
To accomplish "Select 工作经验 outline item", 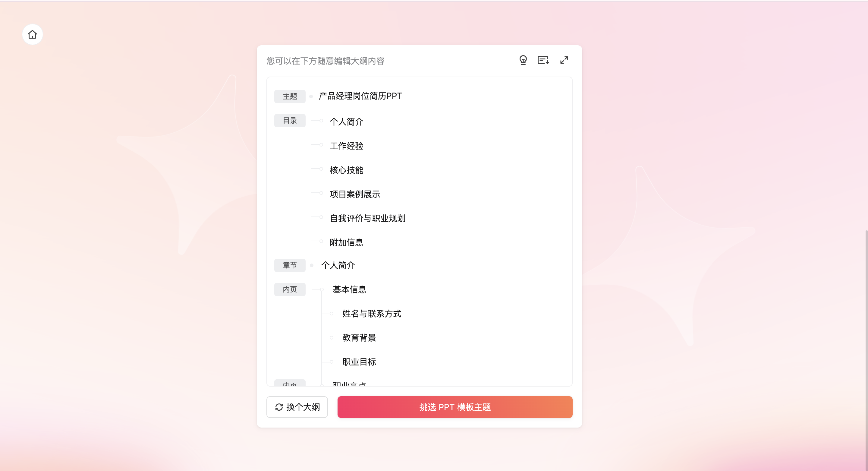I will pos(346,146).
